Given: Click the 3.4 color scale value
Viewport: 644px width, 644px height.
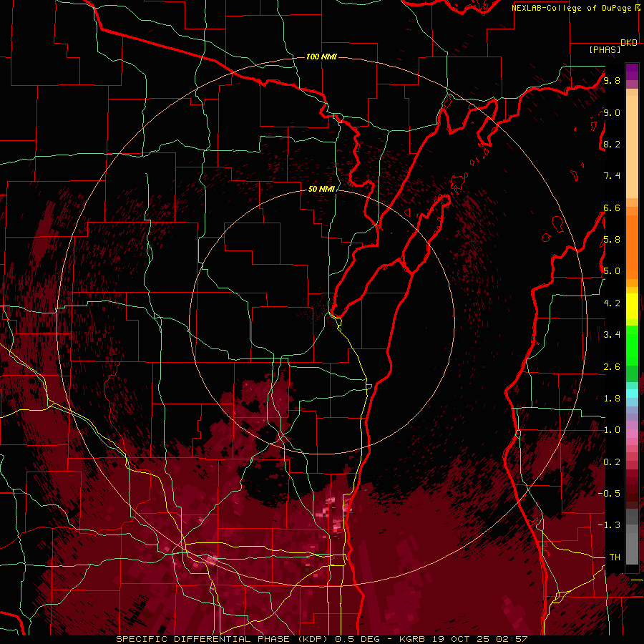Looking at the screenshot, I should pyautogui.click(x=612, y=335).
